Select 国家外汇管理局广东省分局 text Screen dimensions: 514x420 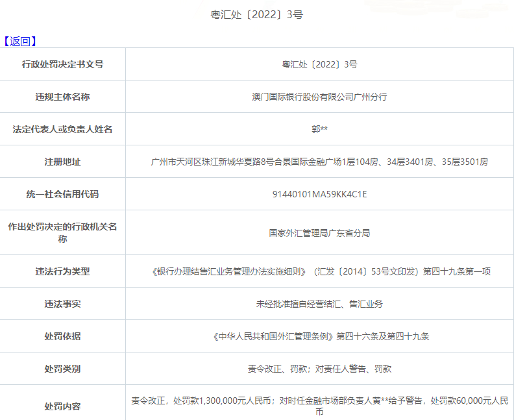click(x=319, y=233)
